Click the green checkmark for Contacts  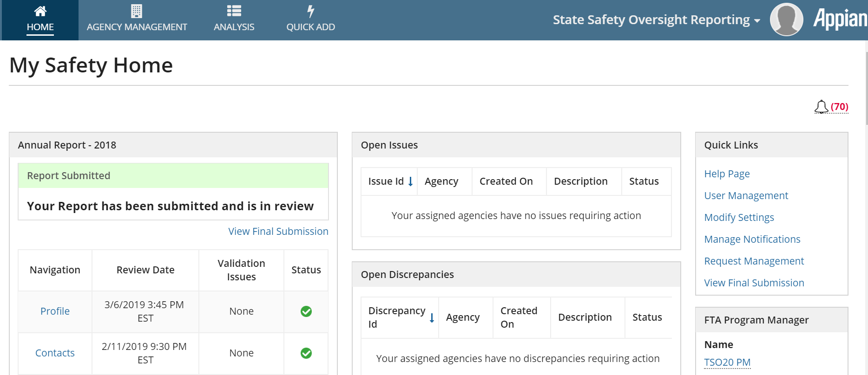click(306, 353)
